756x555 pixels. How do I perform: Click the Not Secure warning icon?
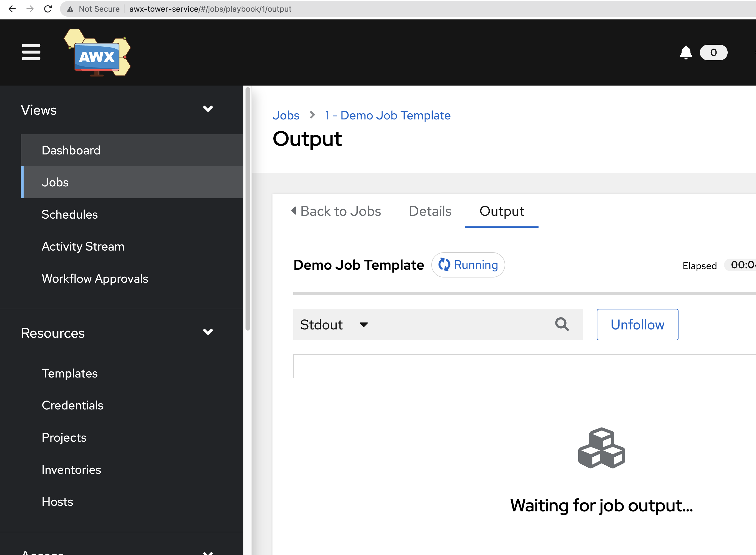point(70,9)
